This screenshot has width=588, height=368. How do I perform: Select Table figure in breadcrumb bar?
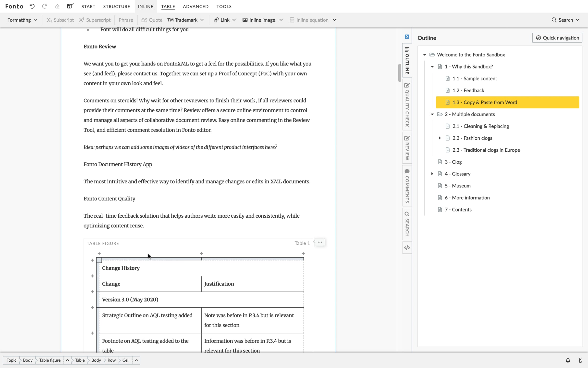pyautogui.click(x=50, y=360)
